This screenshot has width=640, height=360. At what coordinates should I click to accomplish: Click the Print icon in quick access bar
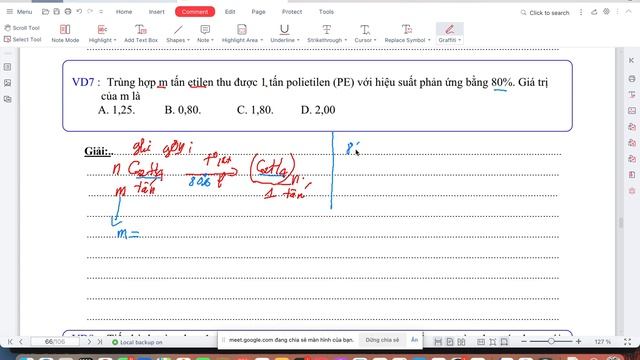pyautogui.click(x=68, y=12)
